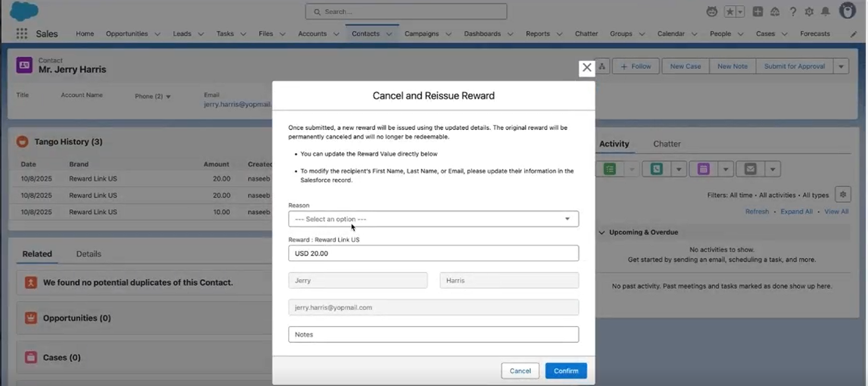Open the Setup gear in the header
This screenshot has height=386, width=868.
pos(809,11)
